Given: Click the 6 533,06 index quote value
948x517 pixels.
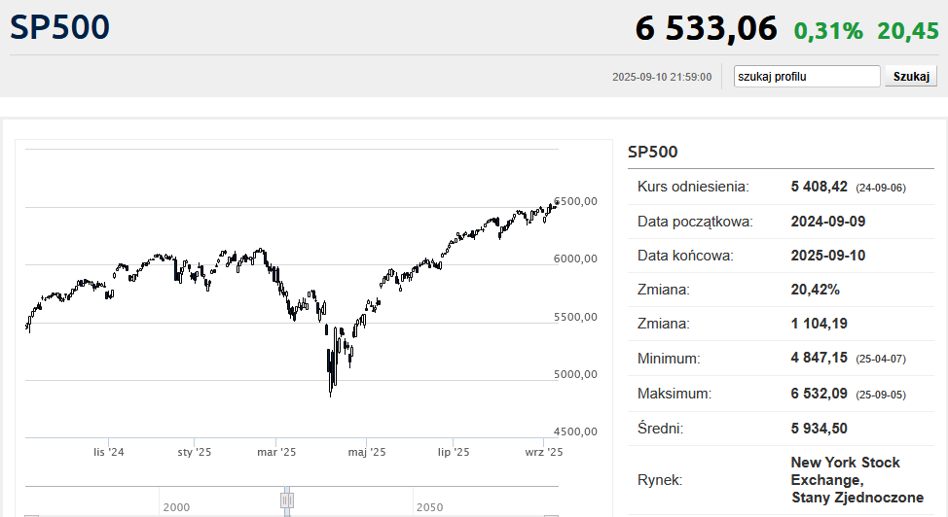Looking at the screenshot, I should tap(706, 28).
